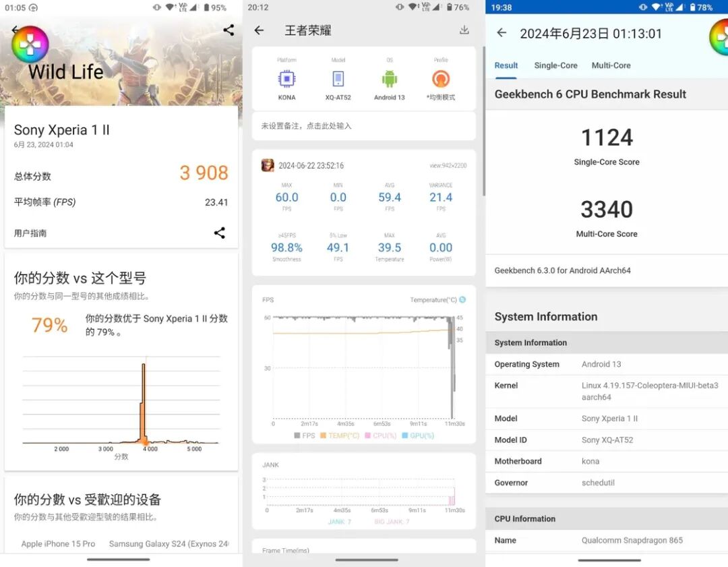This screenshot has height=567, width=728.
Task: Tap the 1124 single-core score
Action: click(607, 138)
